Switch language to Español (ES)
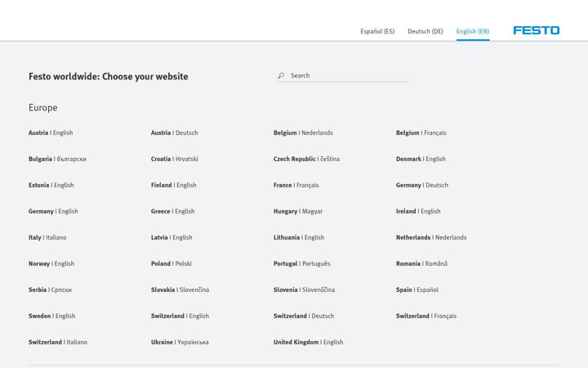This screenshot has height=368, width=588. tap(377, 31)
